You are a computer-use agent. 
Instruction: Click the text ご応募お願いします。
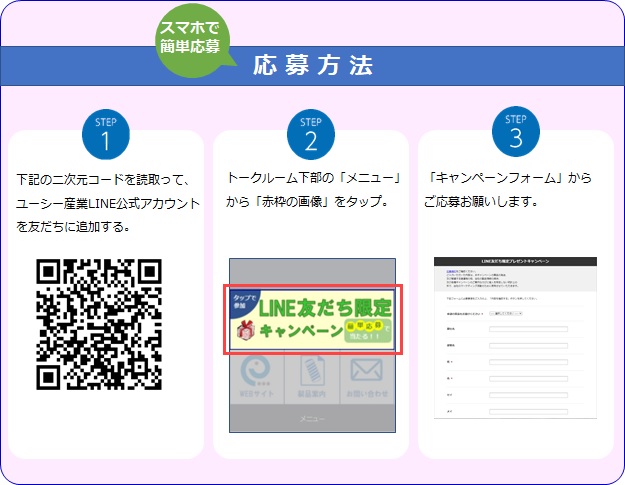[481, 201]
